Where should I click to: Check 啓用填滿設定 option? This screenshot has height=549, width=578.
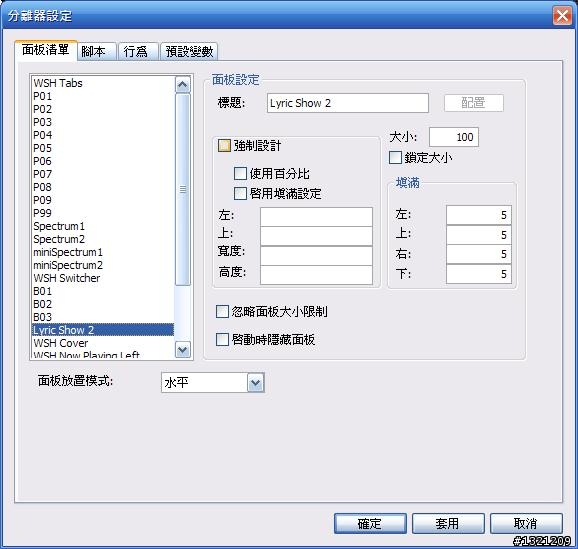click(x=240, y=193)
